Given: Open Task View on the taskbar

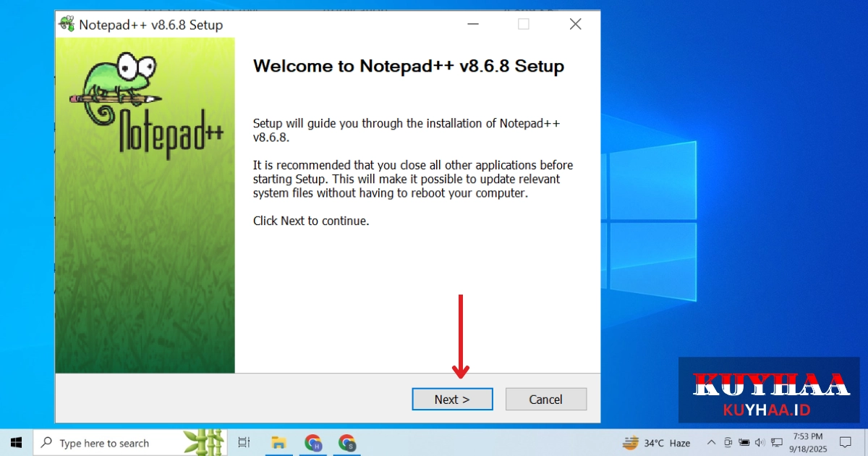Looking at the screenshot, I should coord(244,442).
